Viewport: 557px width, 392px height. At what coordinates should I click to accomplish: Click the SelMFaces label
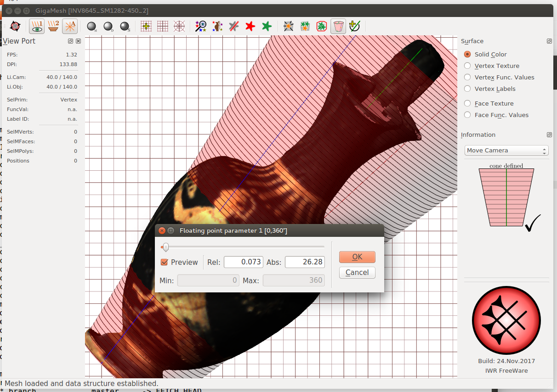click(21, 141)
